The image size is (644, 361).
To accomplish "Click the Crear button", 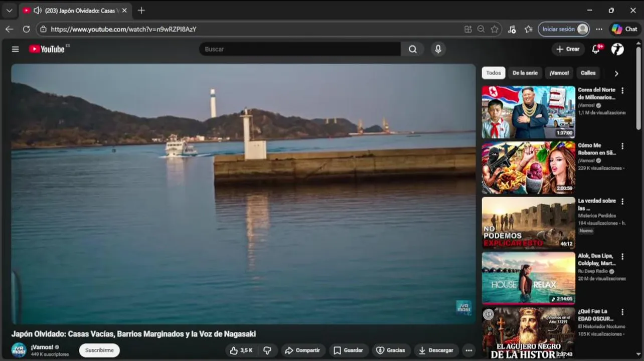I will [568, 49].
